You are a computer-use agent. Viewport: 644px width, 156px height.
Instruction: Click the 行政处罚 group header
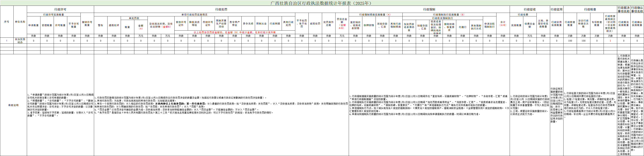coord(221,9)
